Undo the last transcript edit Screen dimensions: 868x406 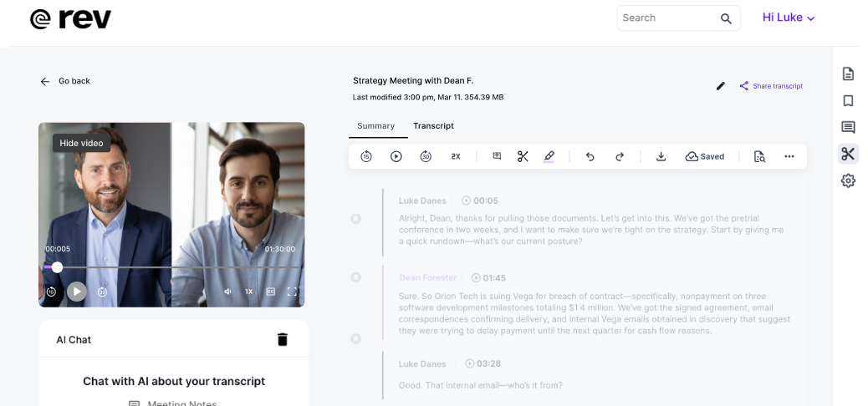coord(590,156)
